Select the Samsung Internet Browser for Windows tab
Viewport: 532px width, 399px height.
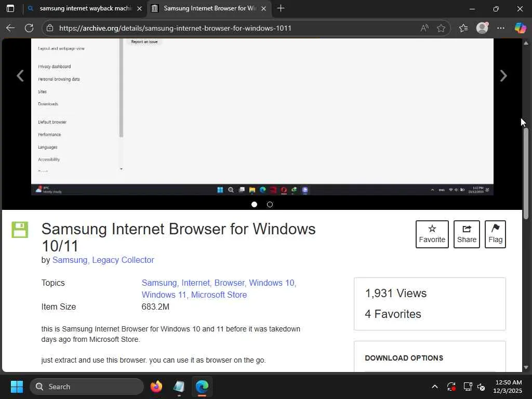(209, 8)
